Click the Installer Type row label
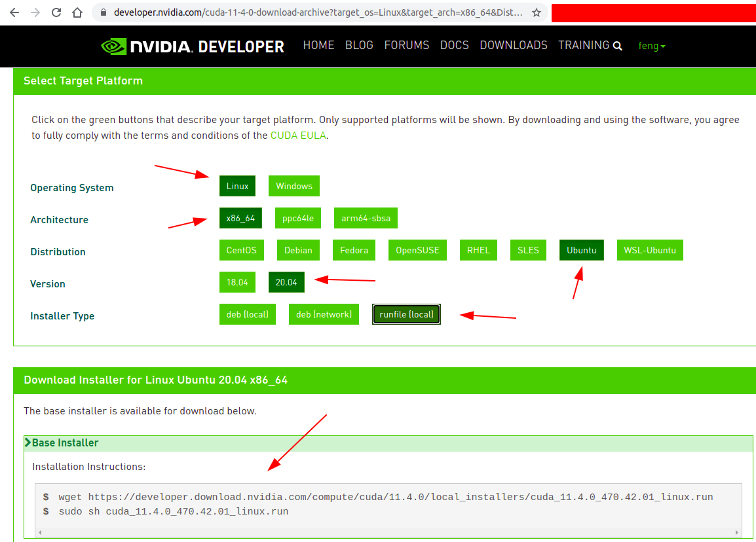This screenshot has height=542, width=756. click(62, 316)
